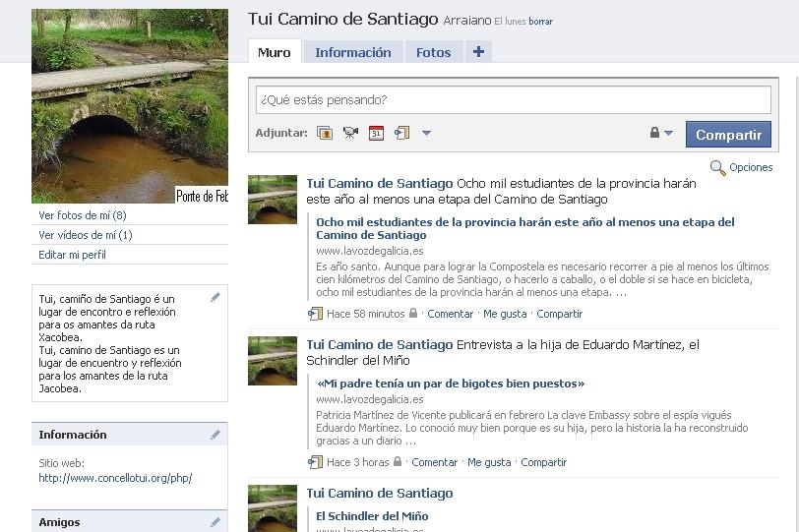Viewport: 799px width, 532px height.
Task: Open the Fotos tab
Action: point(433,52)
